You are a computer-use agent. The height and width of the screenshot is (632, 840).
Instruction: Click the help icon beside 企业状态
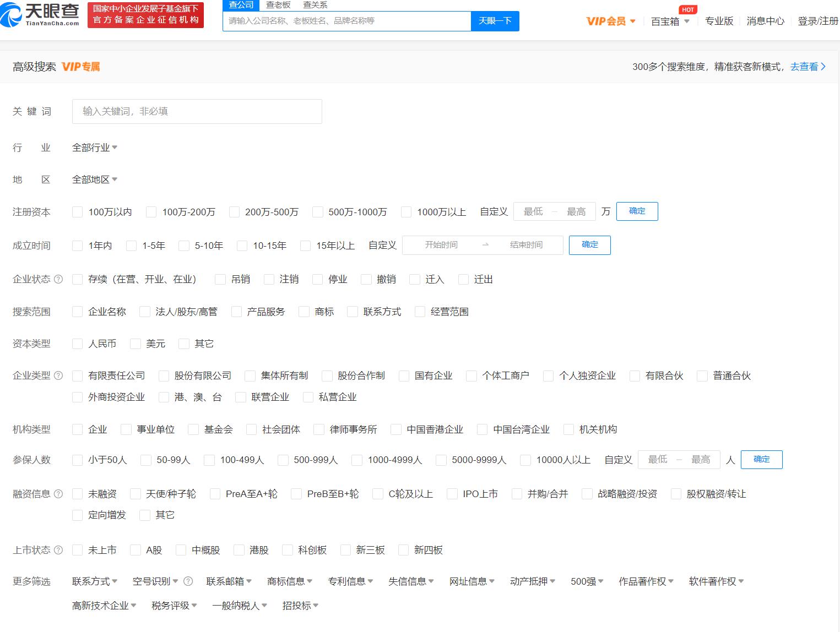click(x=58, y=279)
